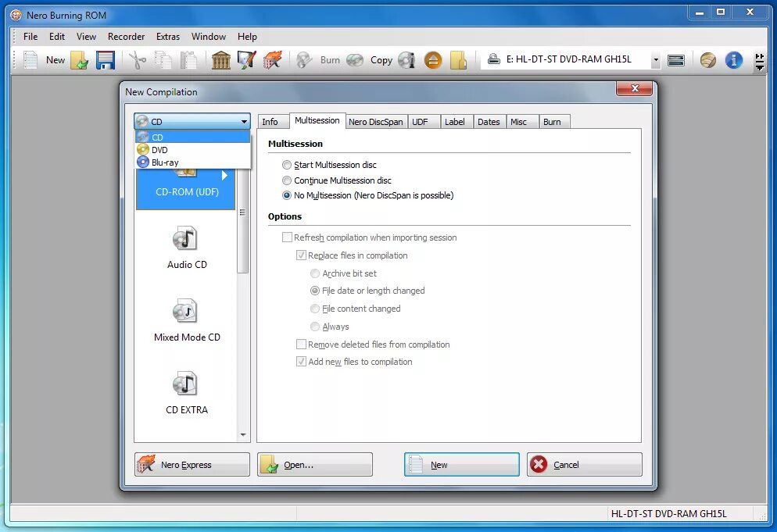Select the CD-ROM (UDF) compilation type
The image size is (777, 532).
186,188
